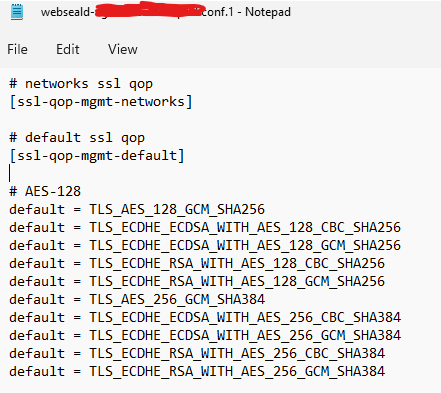Place cursor on the '# AES-128' comment line

pyautogui.click(x=45, y=192)
